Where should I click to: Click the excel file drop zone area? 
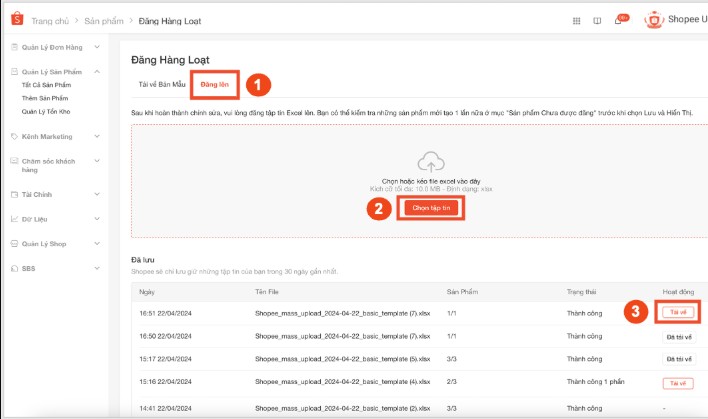pos(419,181)
